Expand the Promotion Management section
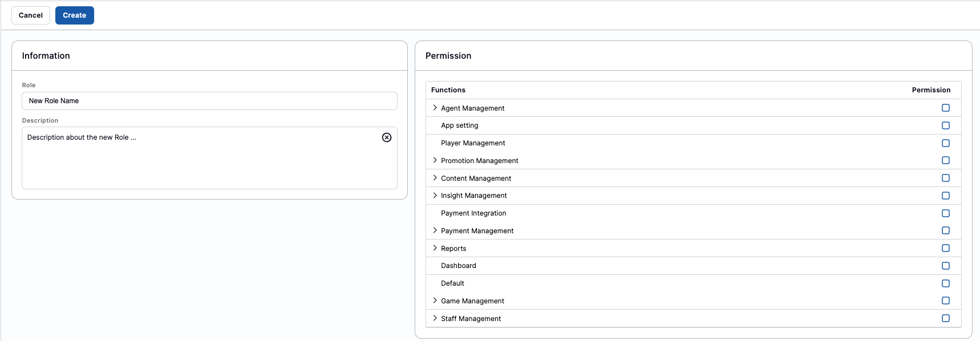980x341 pixels. point(435,160)
